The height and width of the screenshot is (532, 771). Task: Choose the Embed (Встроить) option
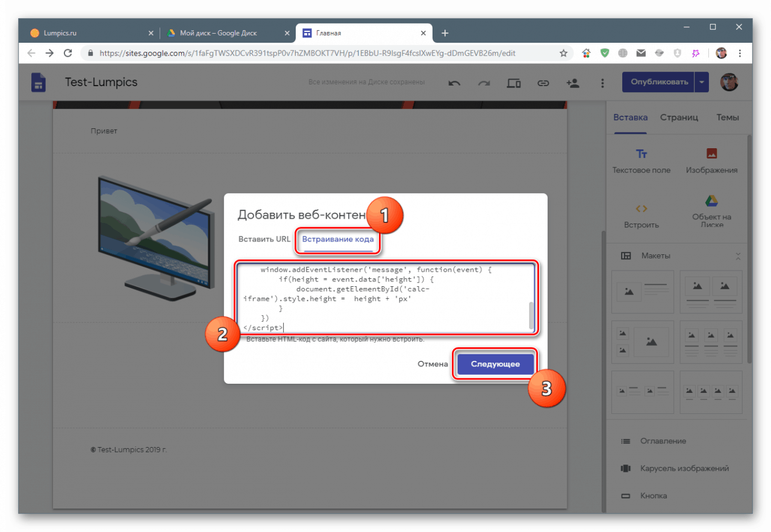coord(641,216)
